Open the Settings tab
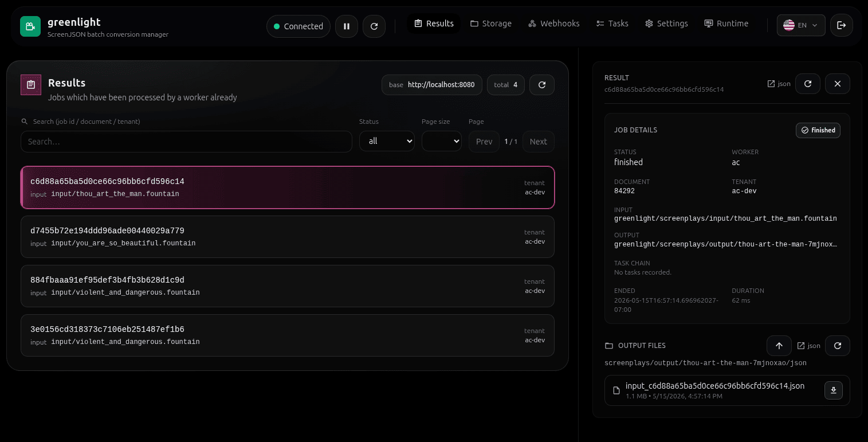Image resolution: width=868 pixels, height=442 pixels. (666, 24)
